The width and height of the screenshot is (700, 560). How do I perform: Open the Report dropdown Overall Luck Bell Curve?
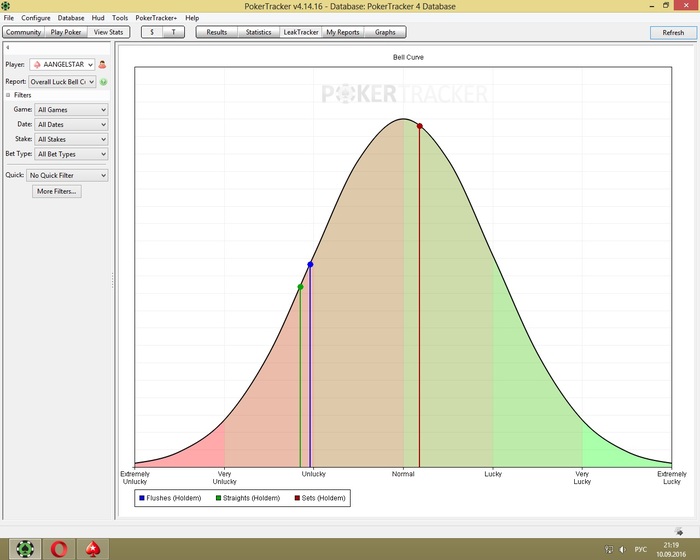(x=62, y=82)
